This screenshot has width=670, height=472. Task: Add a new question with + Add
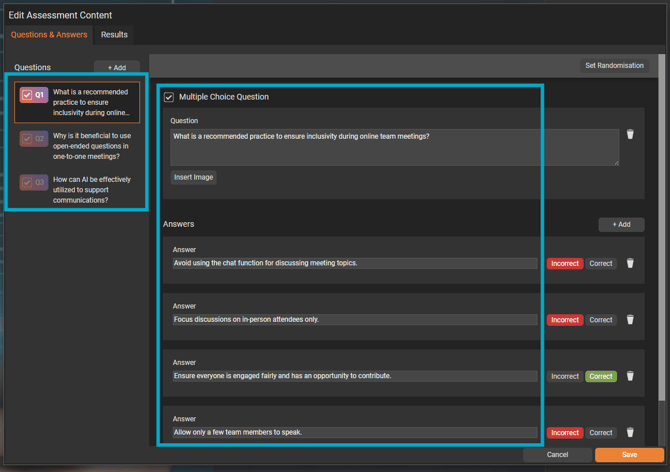tap(117, 67)
